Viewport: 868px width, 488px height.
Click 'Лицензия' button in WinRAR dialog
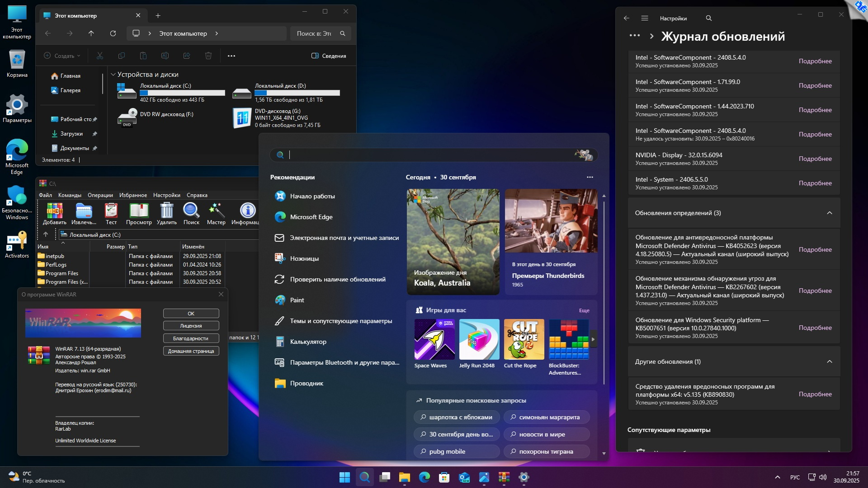coord(191,326)
